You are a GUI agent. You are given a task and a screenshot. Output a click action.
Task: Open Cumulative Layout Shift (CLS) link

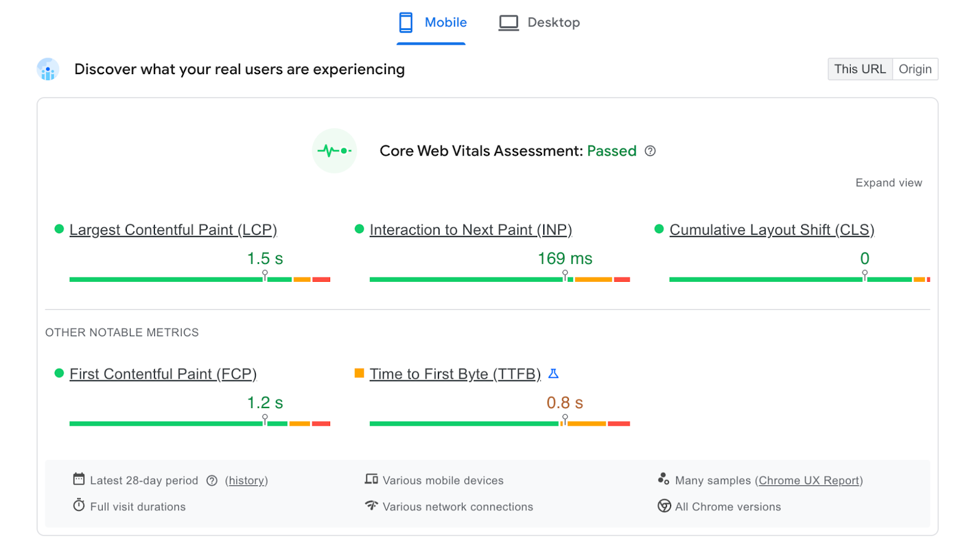point(771,230)
